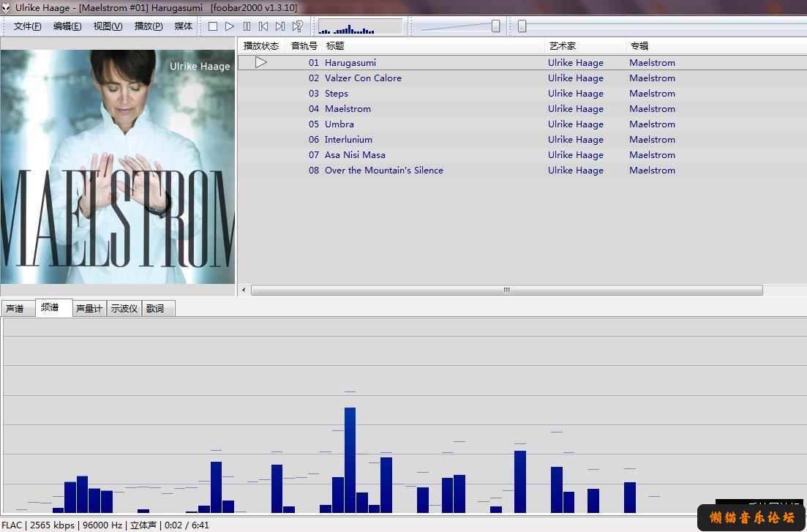Click the Maelstrom album cover art

(117, 166)
